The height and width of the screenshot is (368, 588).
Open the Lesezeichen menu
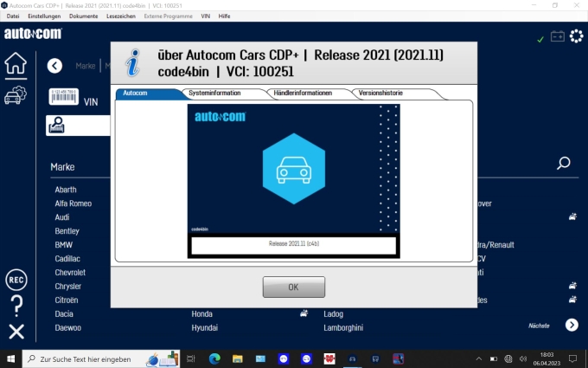pyautogui.click(x=121, y=16)
